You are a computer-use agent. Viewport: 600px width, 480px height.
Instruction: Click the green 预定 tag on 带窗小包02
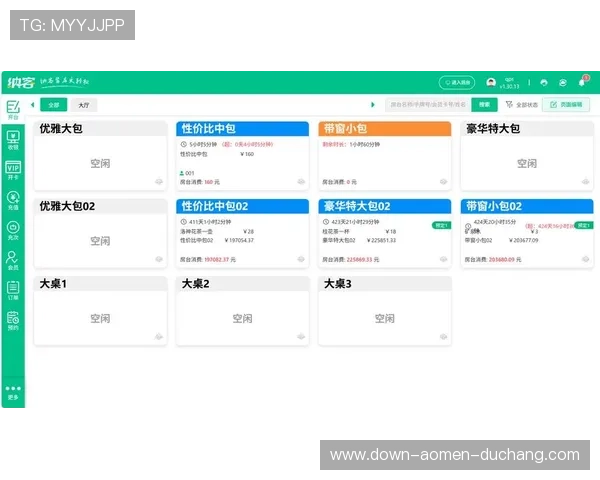(x=584, y=225)
